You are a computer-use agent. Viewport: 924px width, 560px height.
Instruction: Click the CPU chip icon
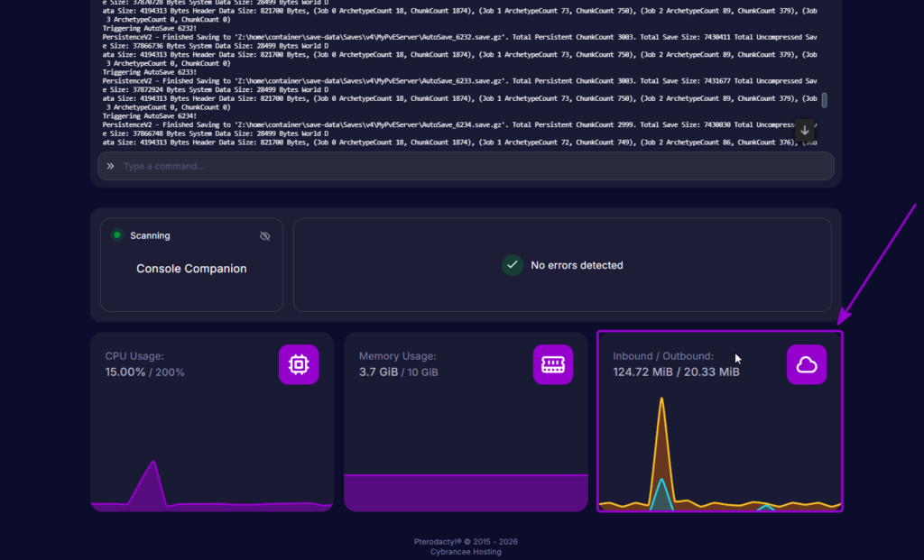click(299, 364)
